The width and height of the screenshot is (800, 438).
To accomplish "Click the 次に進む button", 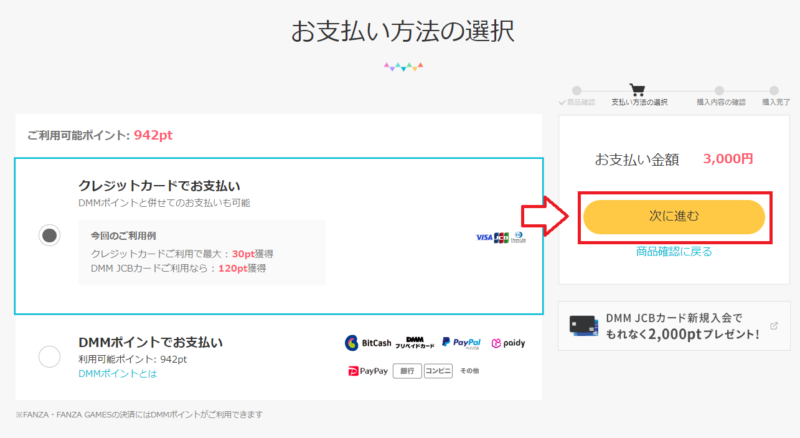I will click(x=674, y=216).
